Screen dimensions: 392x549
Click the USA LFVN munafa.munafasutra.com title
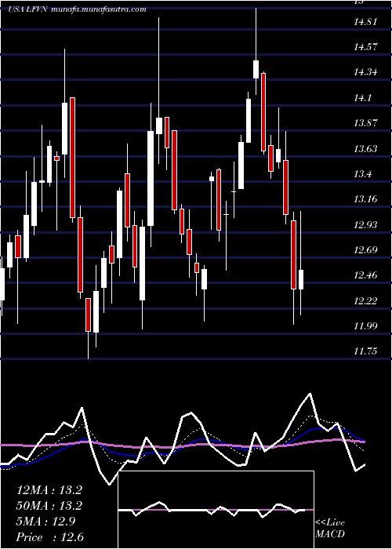[77, 9]
